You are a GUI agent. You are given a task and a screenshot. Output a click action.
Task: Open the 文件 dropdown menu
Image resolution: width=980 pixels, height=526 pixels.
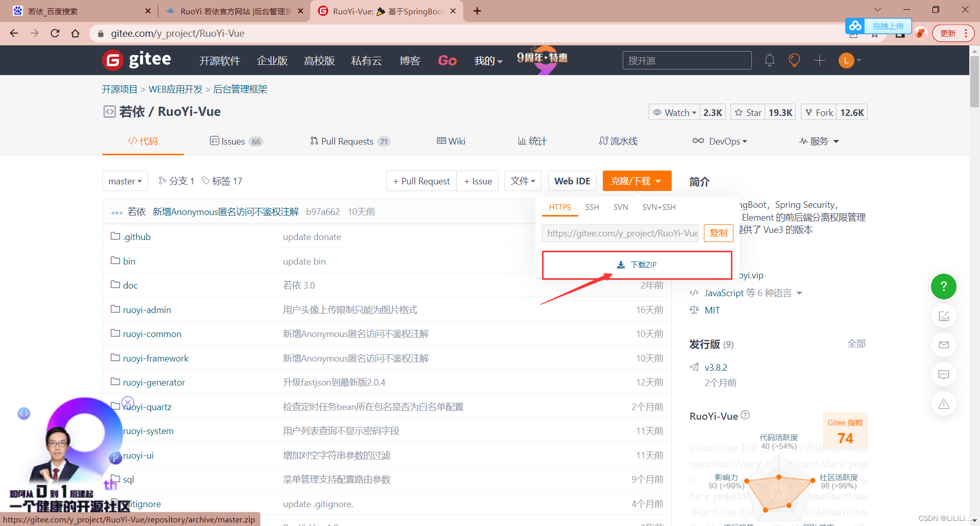pos(523,181)
